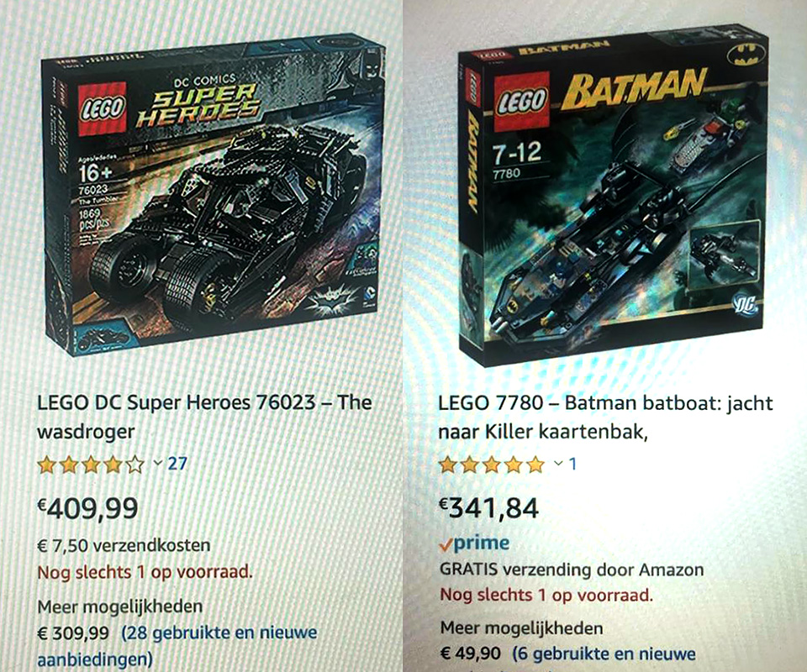Click the empty fifth star on Tumbler rating

(135, 465)
